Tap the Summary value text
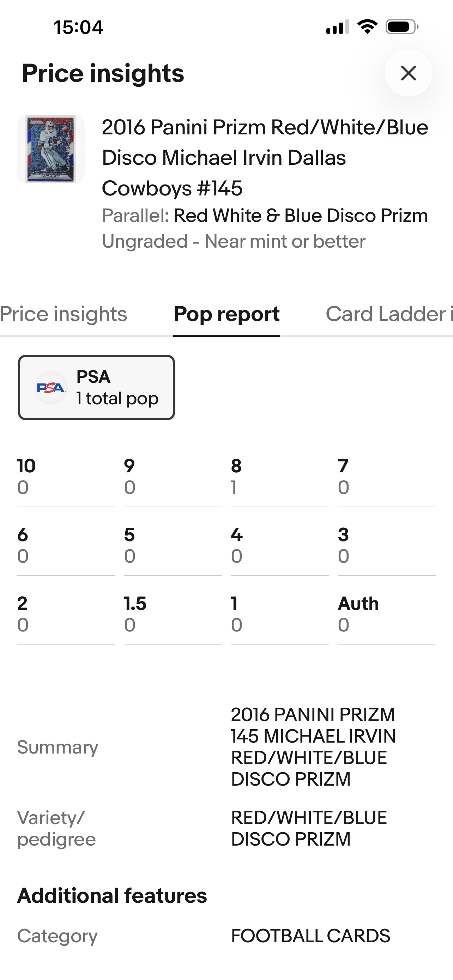The image size is (453, 980). pos(313,747)
